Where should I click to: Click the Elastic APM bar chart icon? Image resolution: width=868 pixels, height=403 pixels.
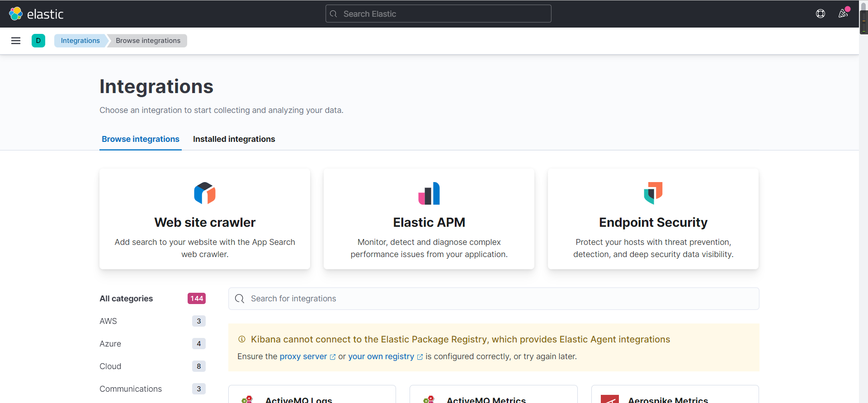[x=429, y=193]
